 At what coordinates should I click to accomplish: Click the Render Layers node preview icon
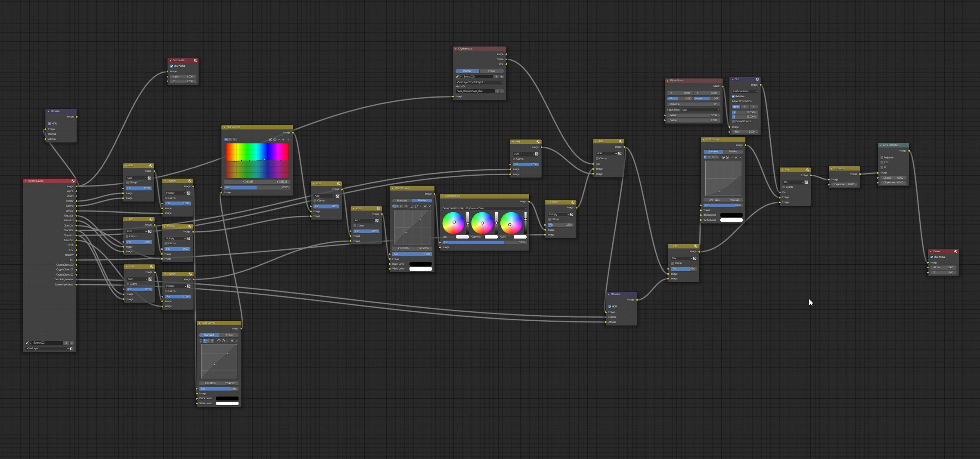click(73, 181)
